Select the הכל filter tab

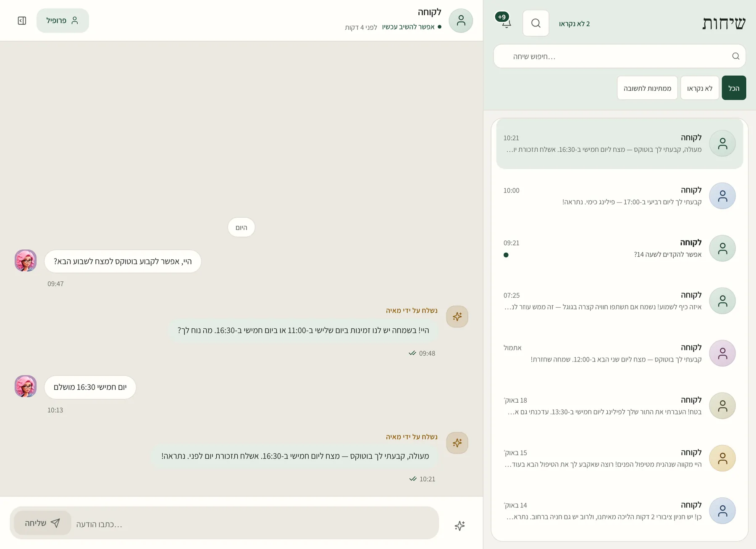734,88
